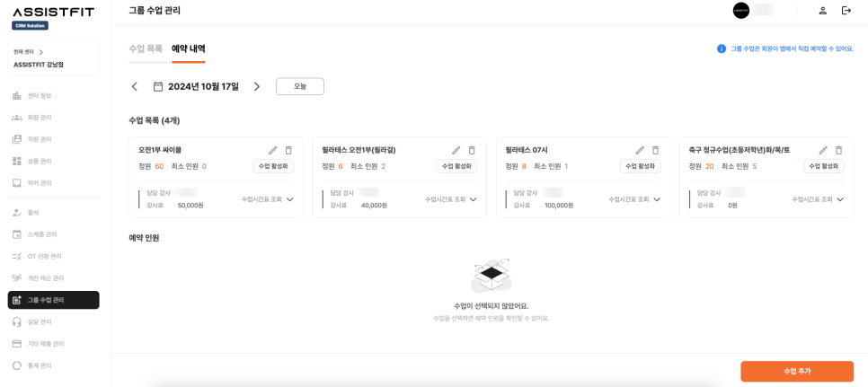Viewport: 868px width, 387px height.
Task: Click the 오늘 button
Action: pos(299,87)
